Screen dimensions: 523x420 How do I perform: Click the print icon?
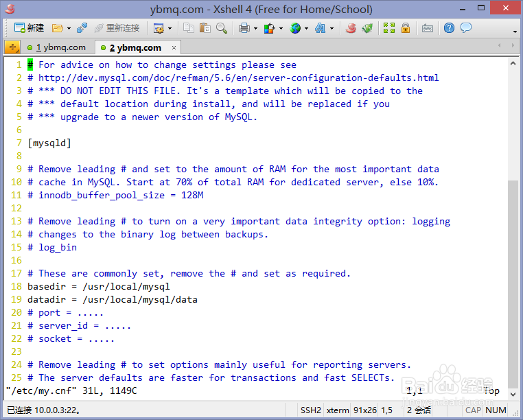244,28
